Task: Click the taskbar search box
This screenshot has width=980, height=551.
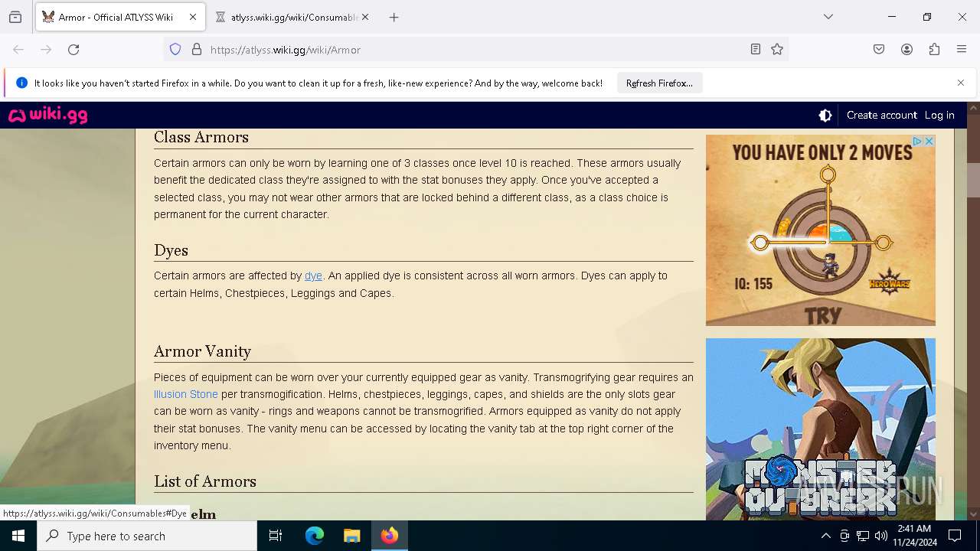Action: pos(147,536)
